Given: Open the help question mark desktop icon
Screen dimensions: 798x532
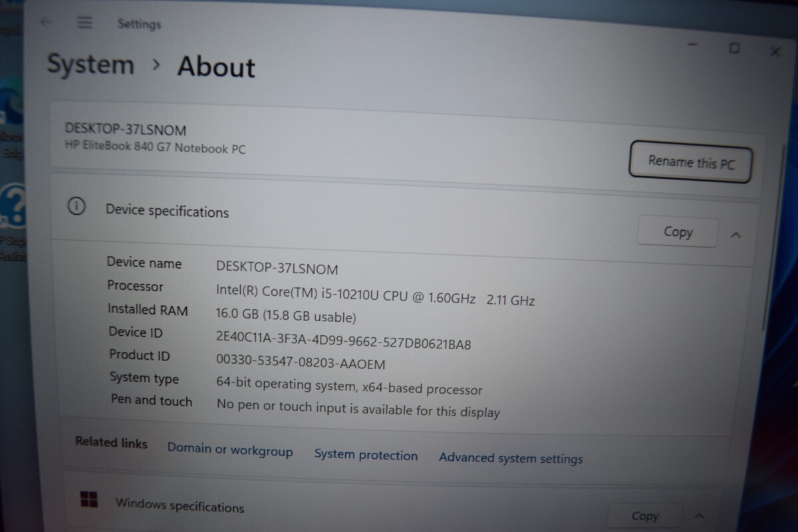Looking at the screenshot, I should (13, 206).
